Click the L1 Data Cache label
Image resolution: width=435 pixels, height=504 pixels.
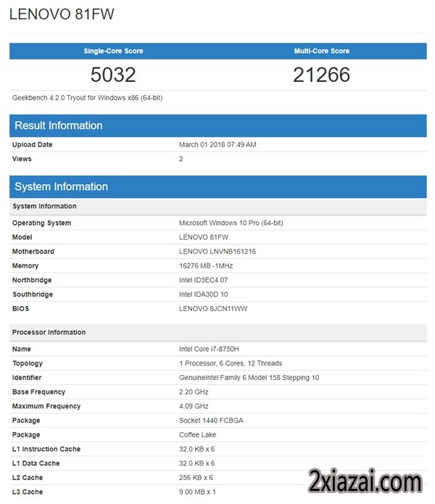[36, 463]
